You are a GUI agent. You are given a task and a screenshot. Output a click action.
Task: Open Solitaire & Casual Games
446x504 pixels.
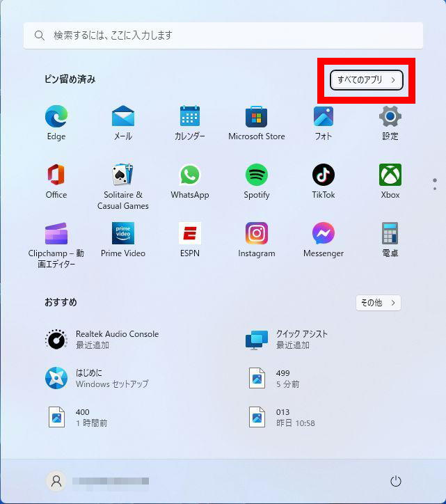click(123, 187)
